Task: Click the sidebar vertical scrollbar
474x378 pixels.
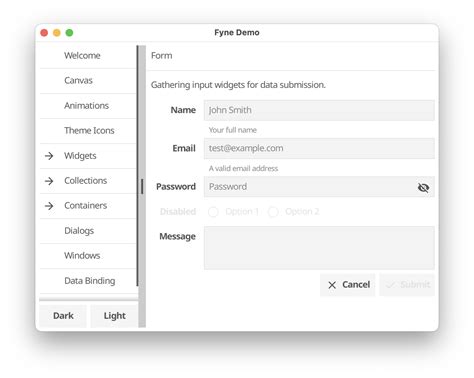Action: click(137, 166)
